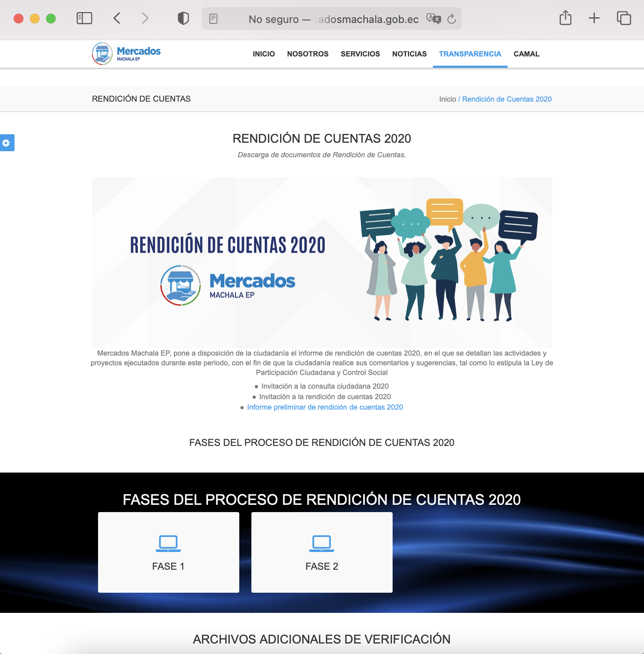Open the FASE 1 card

coord(168,552)
